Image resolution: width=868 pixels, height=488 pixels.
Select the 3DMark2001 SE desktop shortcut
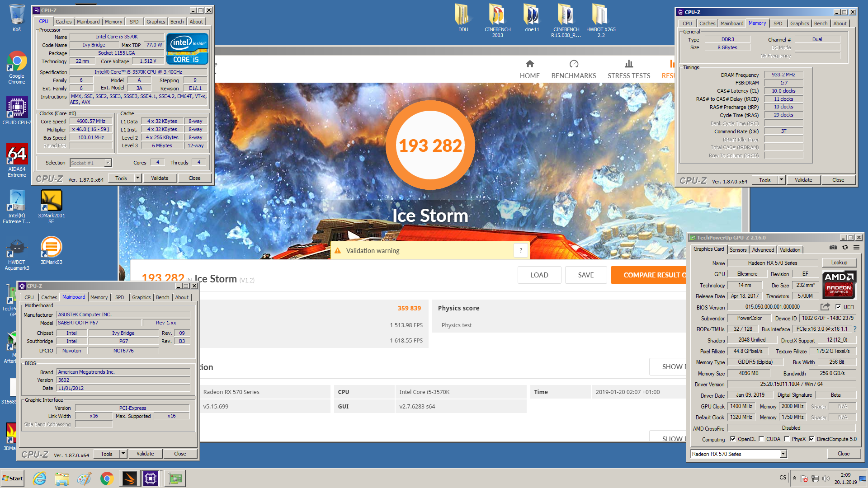coord(51,206)
